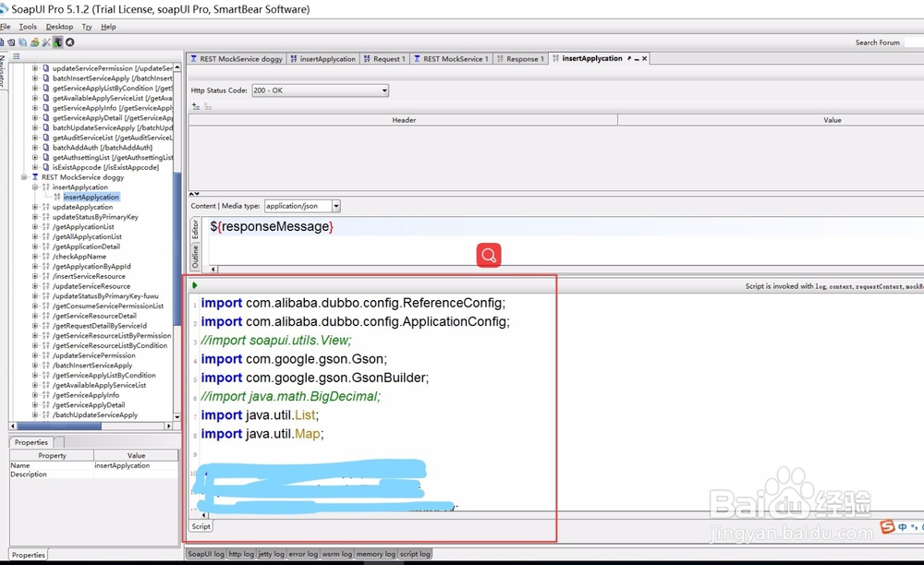Expand the /batchUpdateServiceApply node
Viewport: 924px width, 565px height.
(x=35, y=415)
